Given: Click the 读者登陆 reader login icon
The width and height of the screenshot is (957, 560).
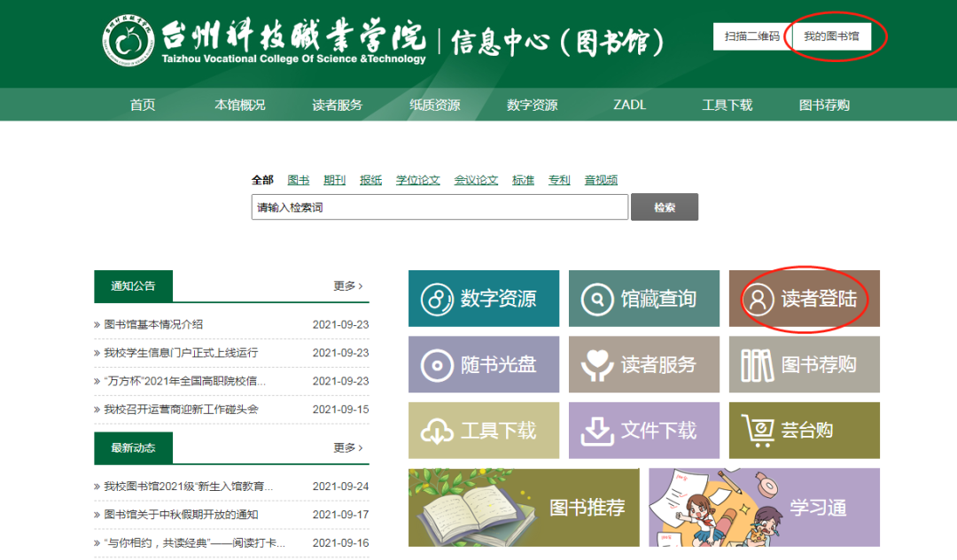Looking at the screenshot, I should (804, 299).
